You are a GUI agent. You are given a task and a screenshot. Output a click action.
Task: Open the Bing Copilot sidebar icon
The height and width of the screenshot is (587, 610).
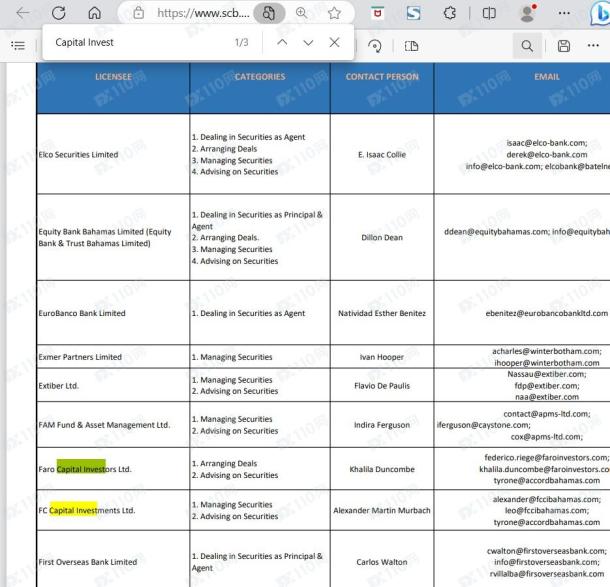(x=599, y=13)
